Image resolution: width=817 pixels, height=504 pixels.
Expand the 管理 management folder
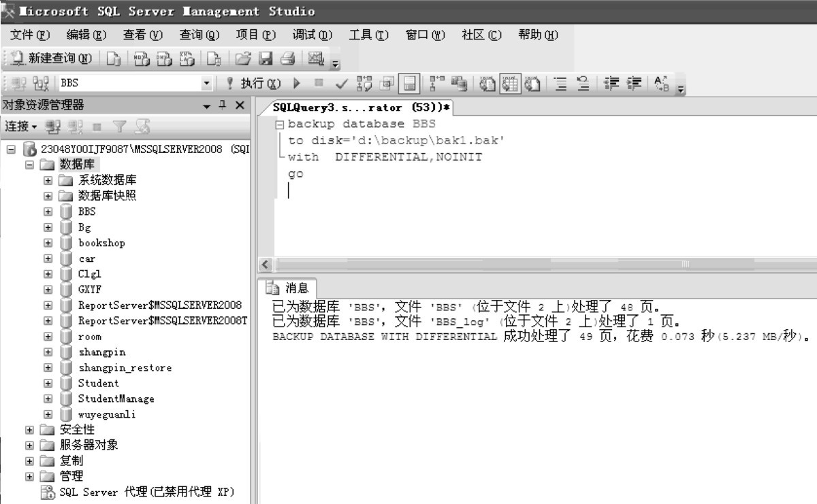click(x=29, y=476)
